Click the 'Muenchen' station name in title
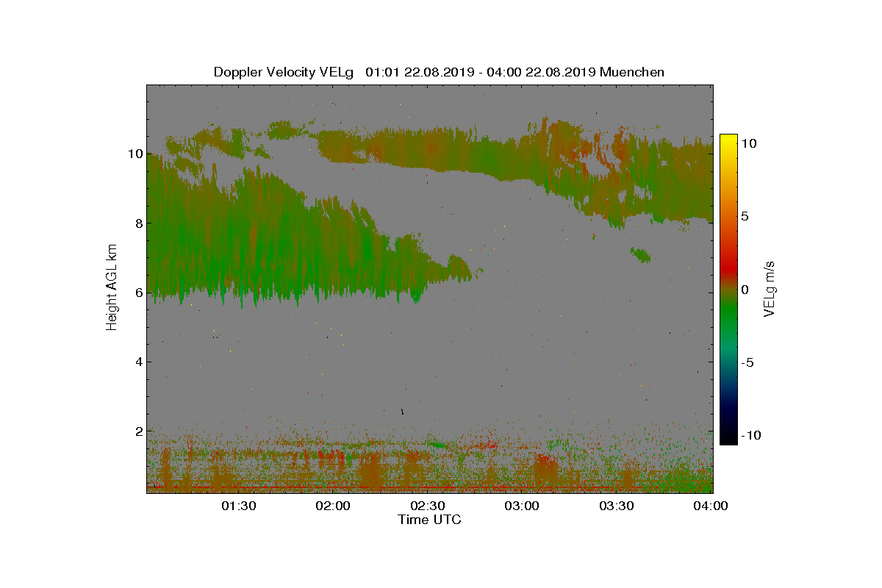882x588 pixels. (632, 72)
